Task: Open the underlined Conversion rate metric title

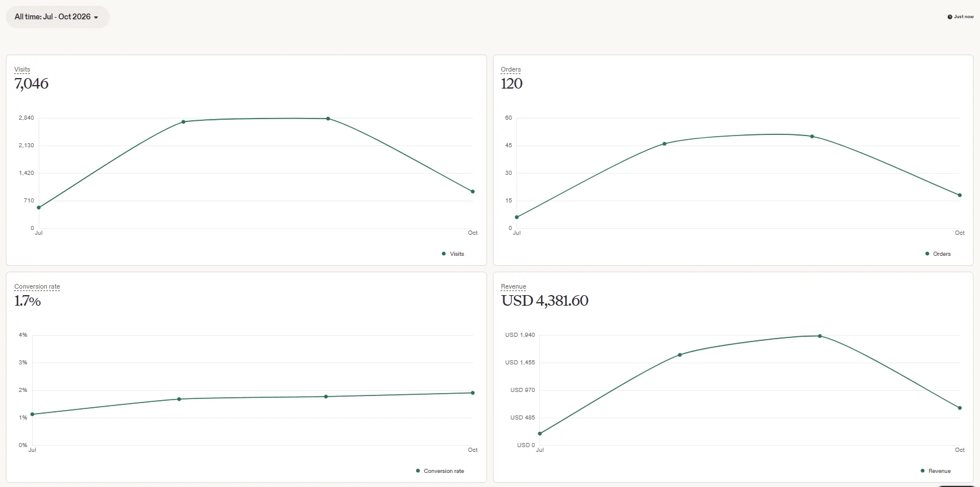Action: (x=37, y=286)
